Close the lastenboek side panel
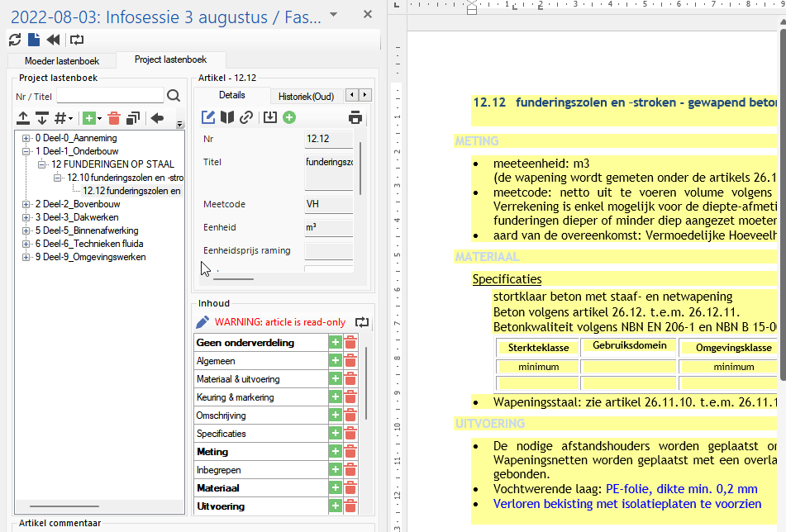 [368, 14]
